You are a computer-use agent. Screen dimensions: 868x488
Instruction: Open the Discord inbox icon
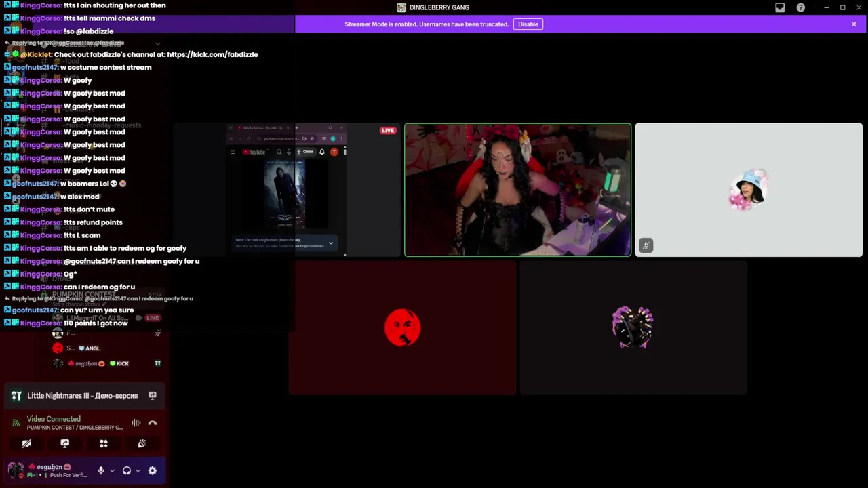(x=780, y=7)
